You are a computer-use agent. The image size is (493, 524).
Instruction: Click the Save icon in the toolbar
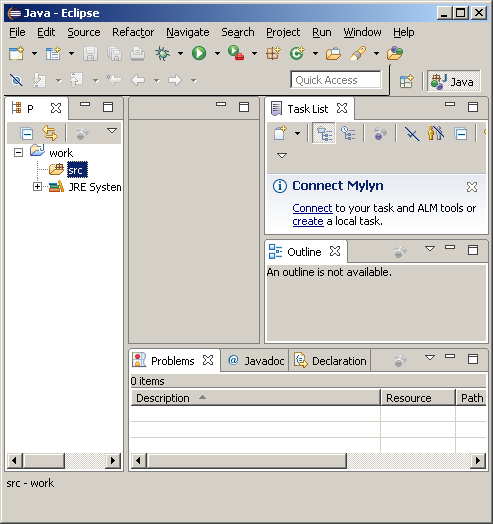pyautogui.click(x=90, y=53)
